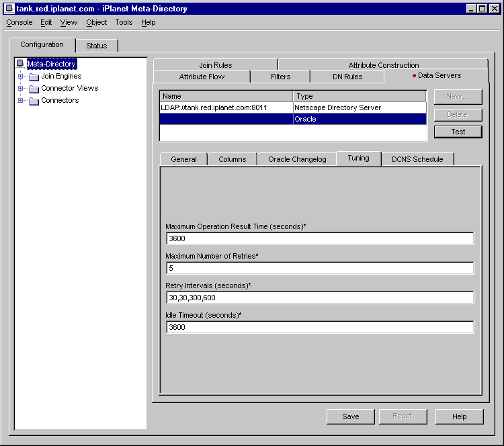Open the Help menu

point(149,22)
